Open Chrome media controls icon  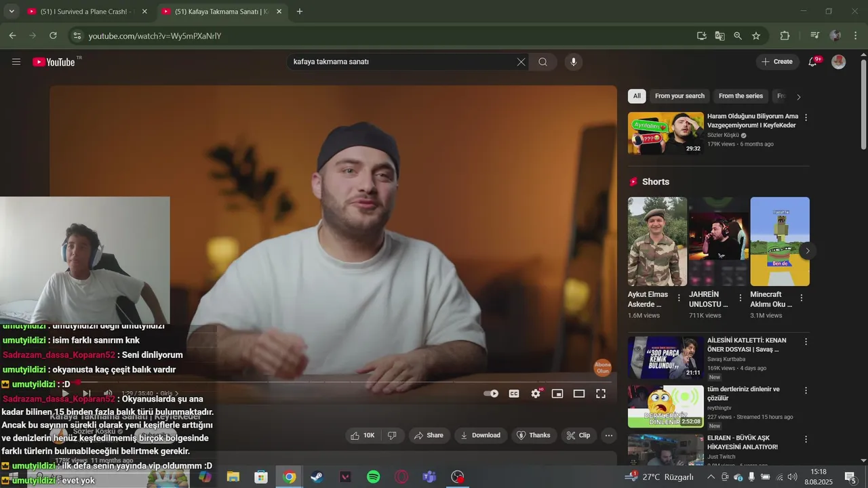click(x=815, y=36)
